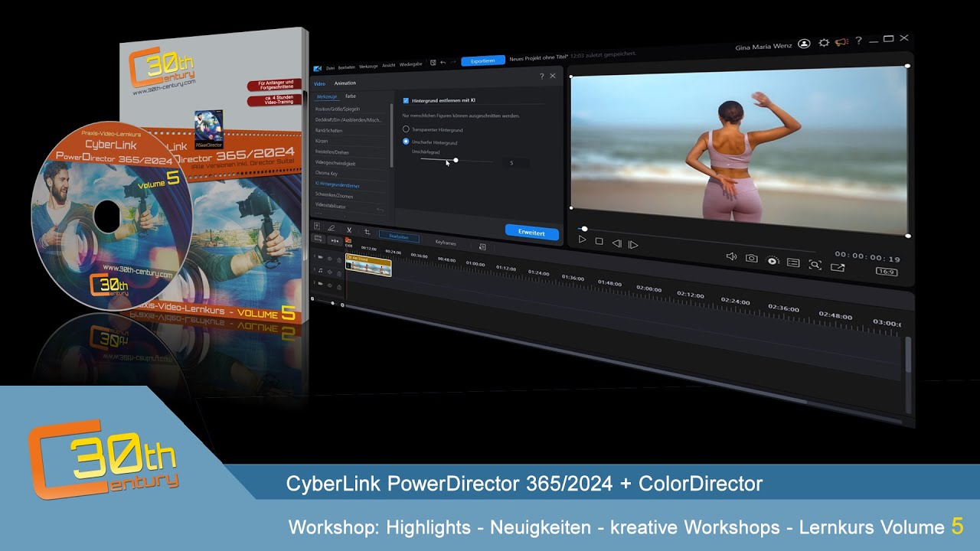Open the settings gear icon
Screen dimensions: 980x551
click(824, 42)
